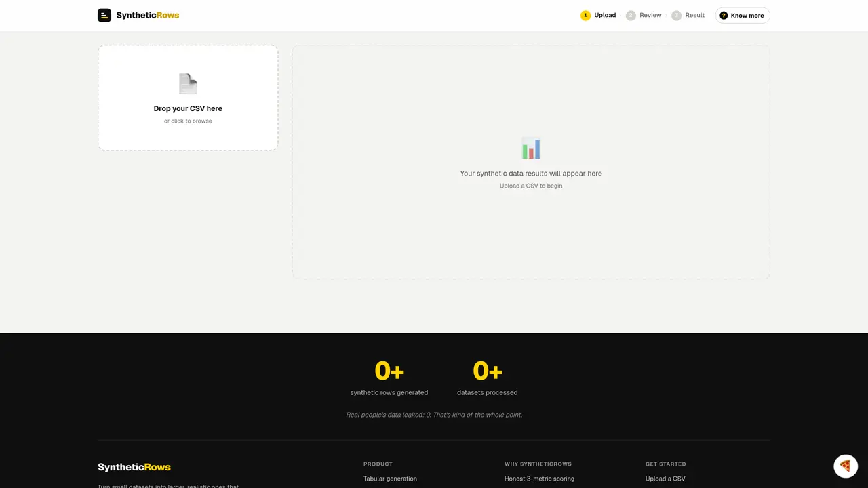This screenshot has width=868, height=488.
Task: Select the step 1 yellow circle badge
Action: (585, 15)
